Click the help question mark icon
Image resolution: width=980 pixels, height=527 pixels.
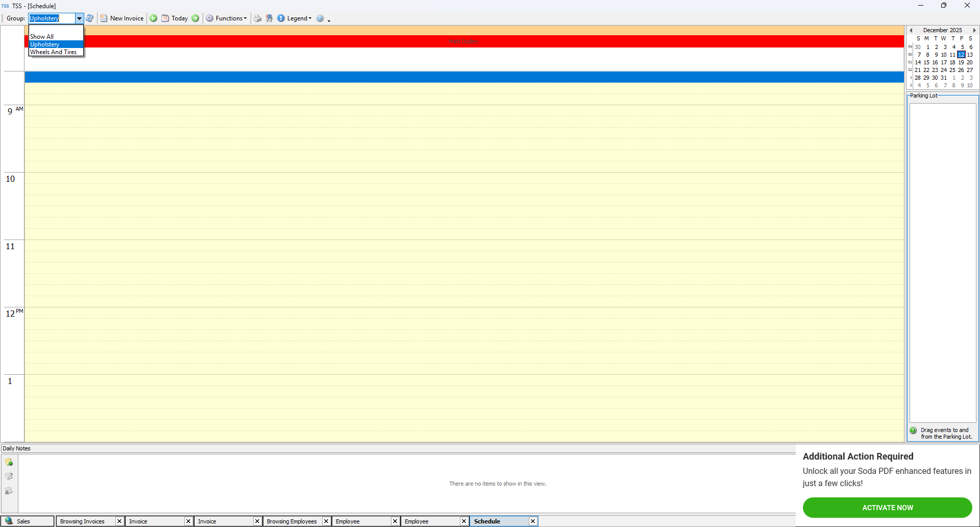(320, 18)
